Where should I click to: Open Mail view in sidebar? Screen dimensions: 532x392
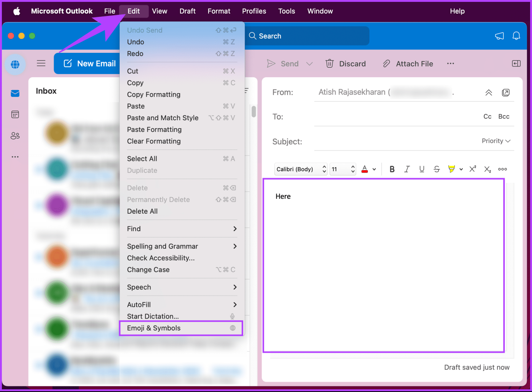click(15, 94)
